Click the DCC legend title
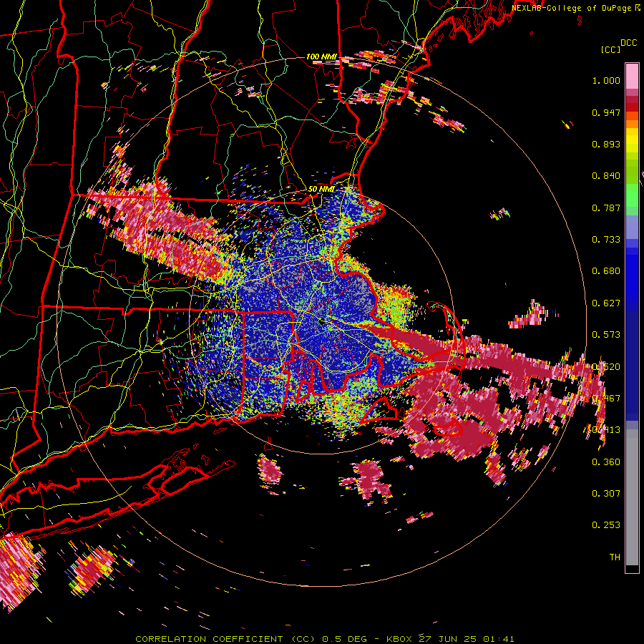Image resolution: width=644 pixels, height=644 pixels. click(628, 43)
